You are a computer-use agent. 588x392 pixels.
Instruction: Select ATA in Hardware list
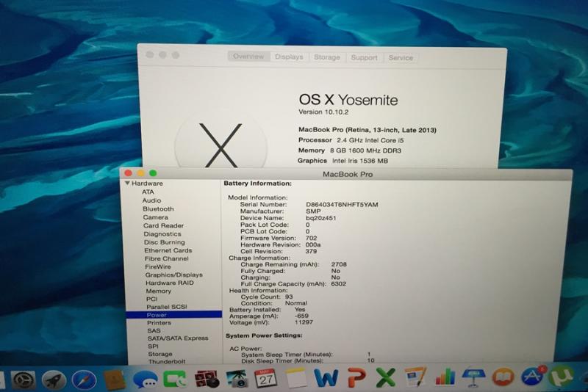pyautogui.click(x=148, y=192)
